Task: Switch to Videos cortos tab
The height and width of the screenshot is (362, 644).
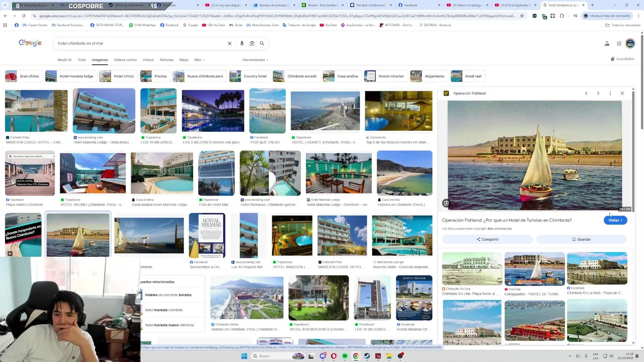Action: click(x=125, y=60)
